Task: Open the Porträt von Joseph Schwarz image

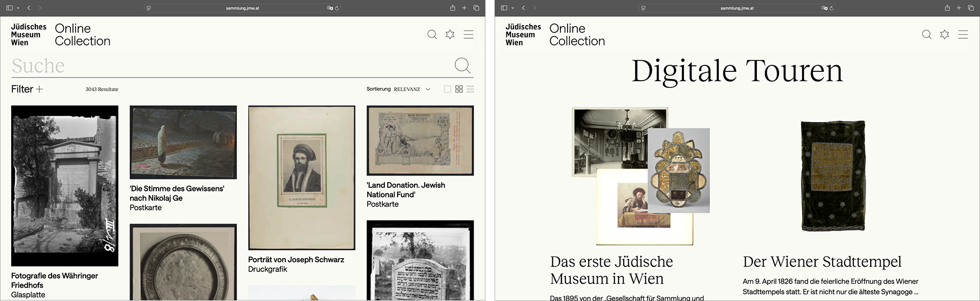Action: pyautogui.click(x=302, y=178)
